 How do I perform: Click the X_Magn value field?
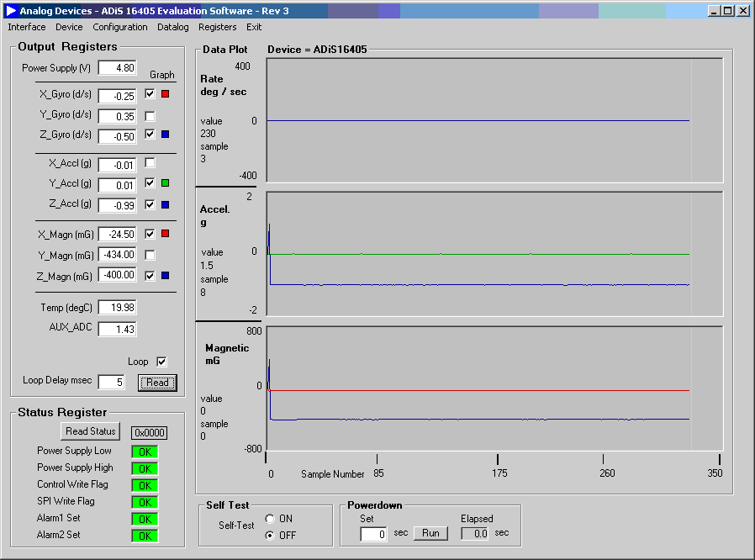[x=118, y=235]
